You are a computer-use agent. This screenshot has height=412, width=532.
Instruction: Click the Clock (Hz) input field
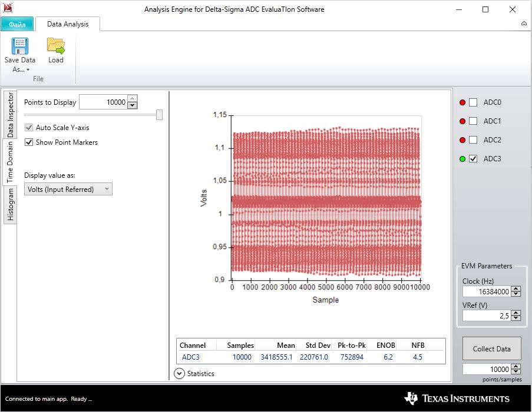[x=487, y=291]
